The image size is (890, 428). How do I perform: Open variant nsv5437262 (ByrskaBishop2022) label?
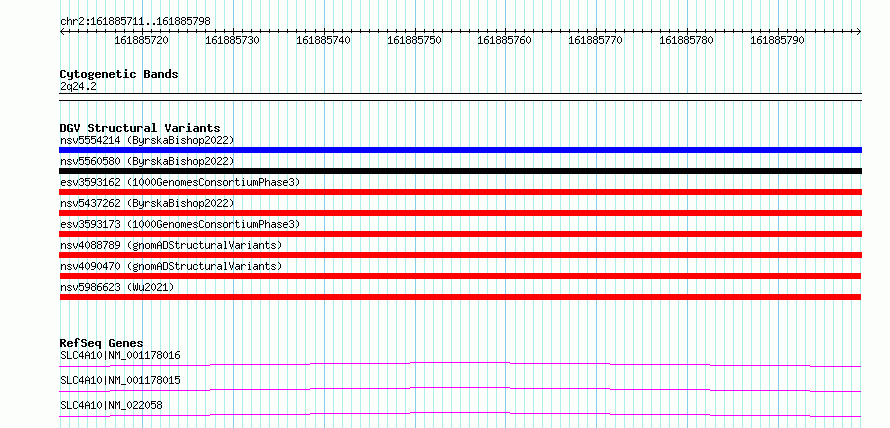pyautogui.click(x=147, y=203)
